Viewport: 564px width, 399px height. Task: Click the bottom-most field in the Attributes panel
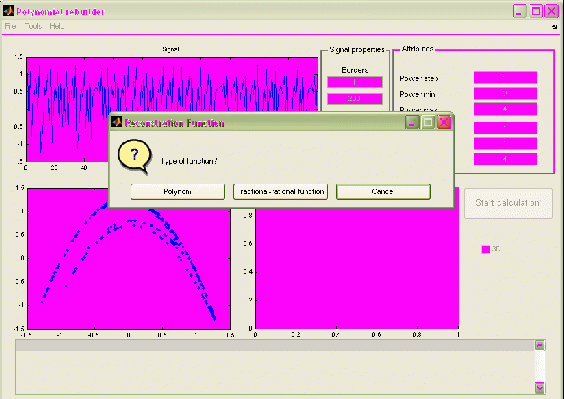505,159
